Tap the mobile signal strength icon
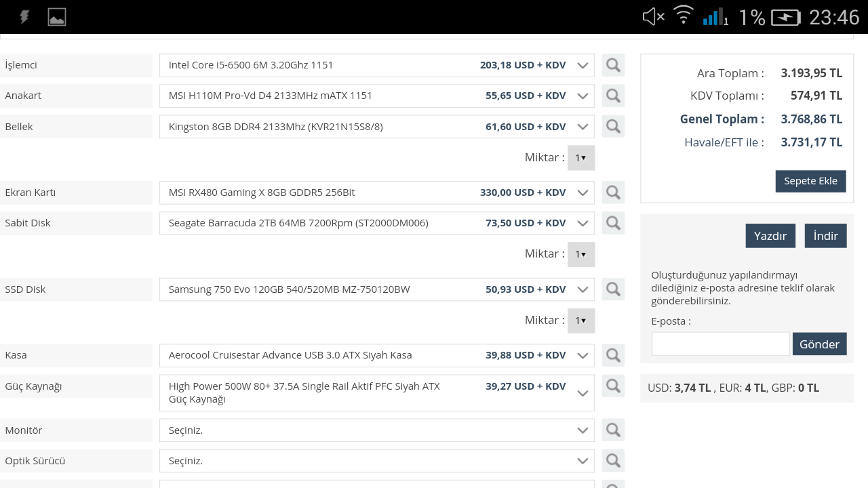Screen dimensions: 868x488 click(x=715, y=17)
